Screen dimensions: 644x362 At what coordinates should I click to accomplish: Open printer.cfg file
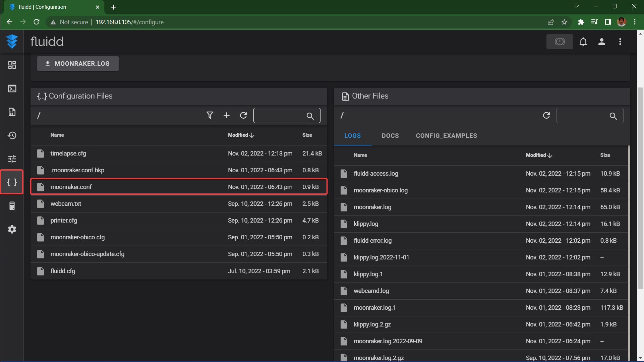[179, 221]
